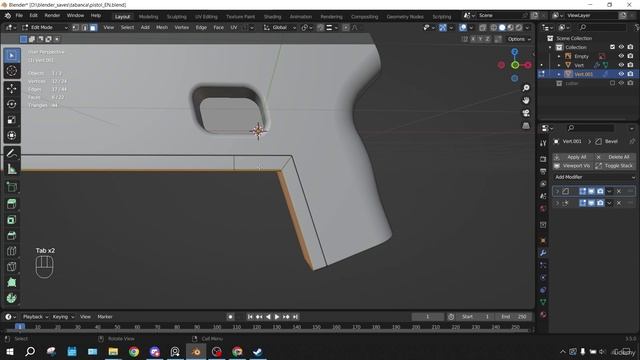Switch to edge select mode
This screenshot has height=360, width=640.
pyautogui.click(x=84, y=27)
